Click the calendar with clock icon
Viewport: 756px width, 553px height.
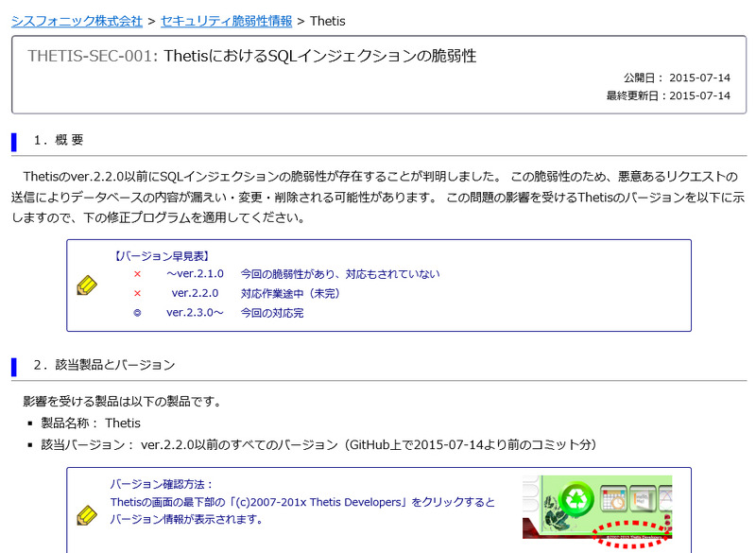tap(613, 497)
